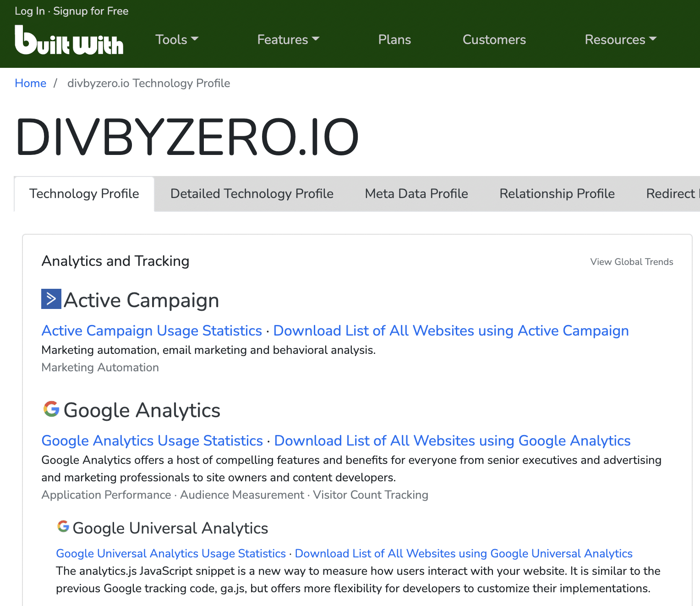This screenshot has height=606, width=700.
Task: Expand the Tools dropdown menu
Action: tap(177, 39)
